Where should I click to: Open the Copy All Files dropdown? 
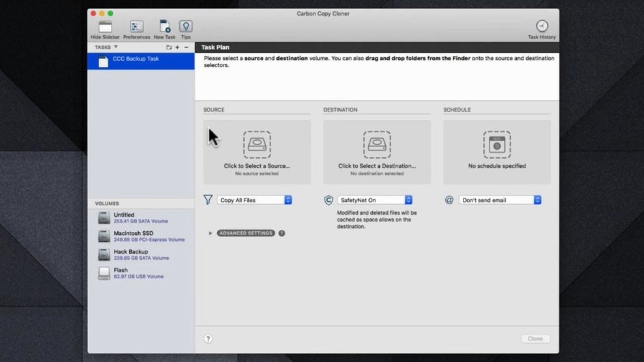pos(255,200)
